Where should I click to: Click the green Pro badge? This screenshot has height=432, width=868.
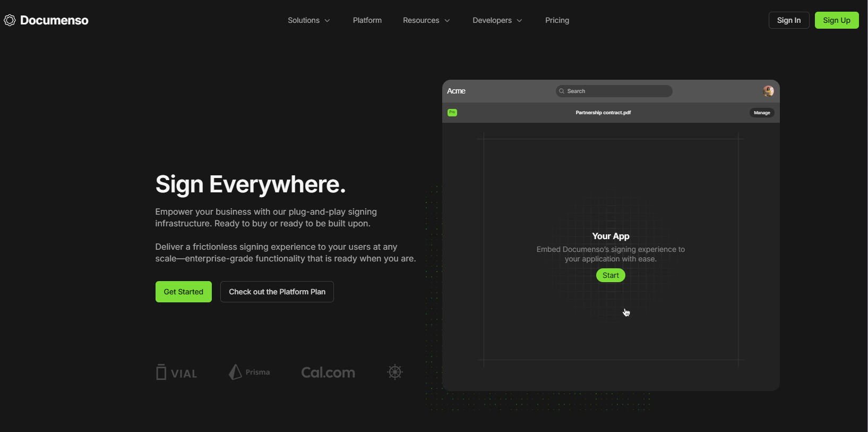tap(452, 113)
